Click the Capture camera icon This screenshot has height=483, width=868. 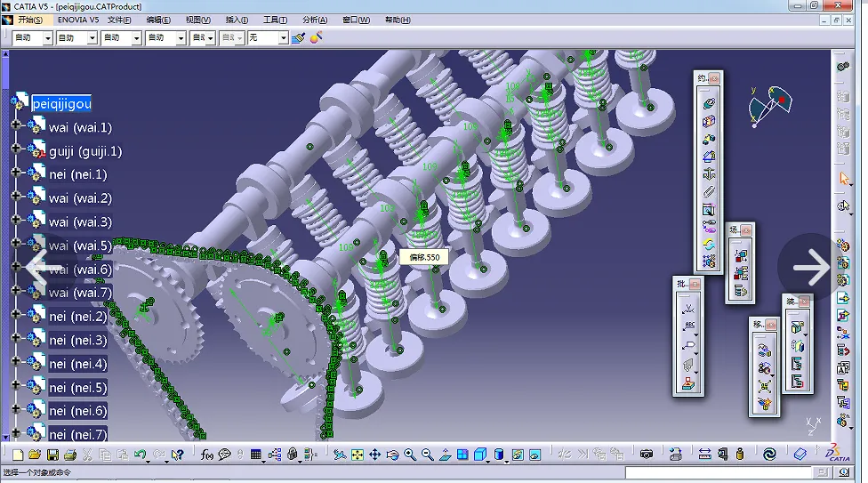(x=646, y=455)
